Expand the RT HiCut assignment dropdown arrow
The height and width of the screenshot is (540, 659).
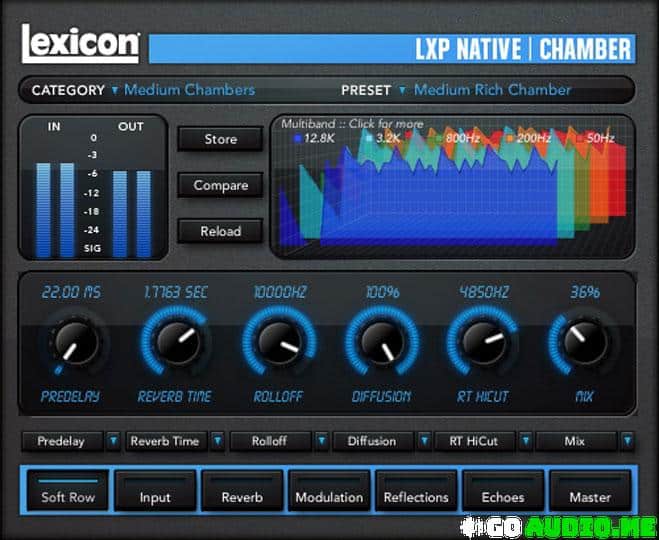click(525, 441)
